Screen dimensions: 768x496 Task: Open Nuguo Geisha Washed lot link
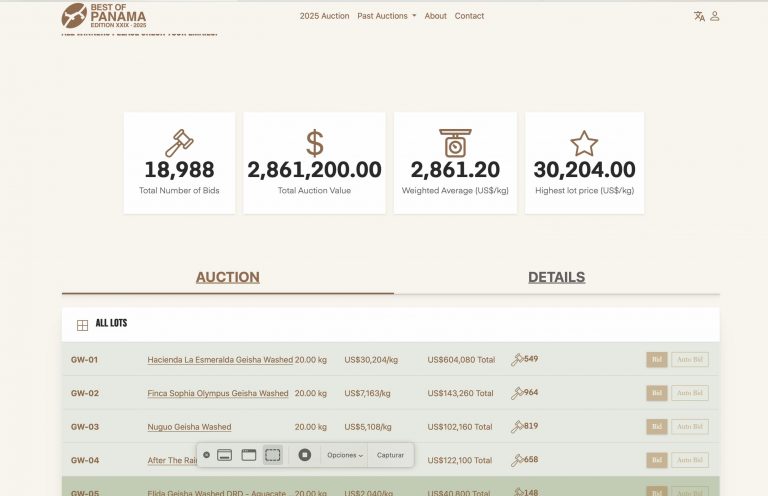click(x=189, y=427)
